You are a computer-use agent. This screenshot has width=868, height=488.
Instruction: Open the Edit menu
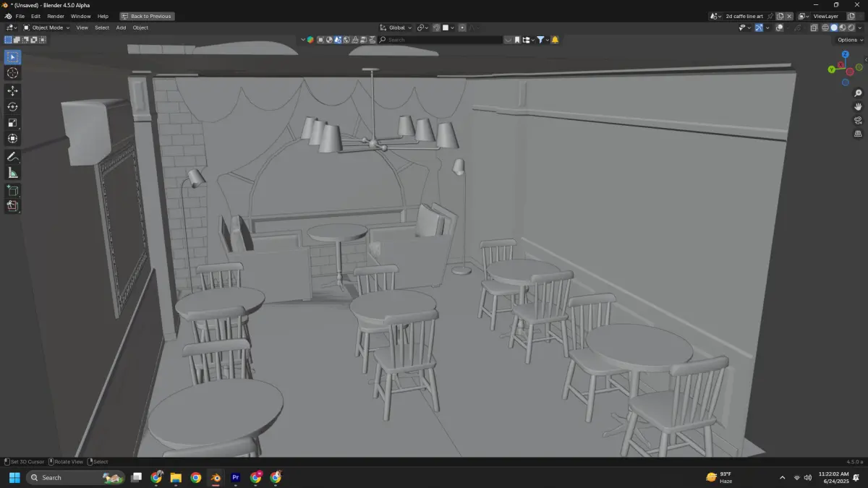point(35,16)
